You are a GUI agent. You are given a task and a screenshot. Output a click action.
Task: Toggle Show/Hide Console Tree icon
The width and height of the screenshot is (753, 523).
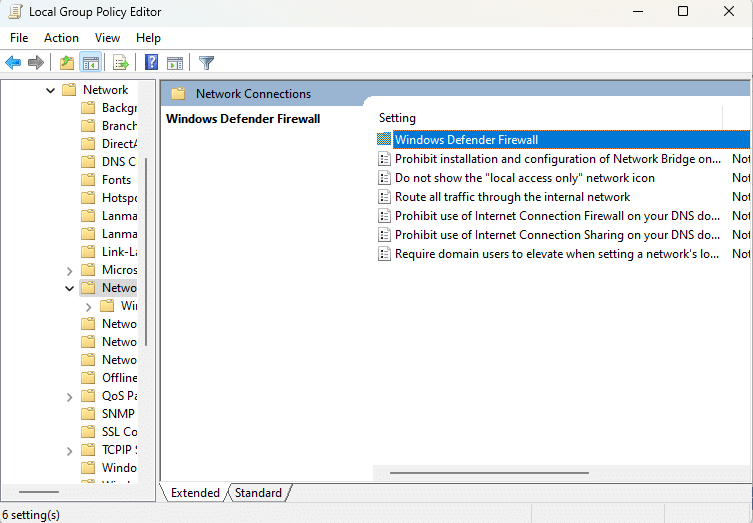coord(91,63)
